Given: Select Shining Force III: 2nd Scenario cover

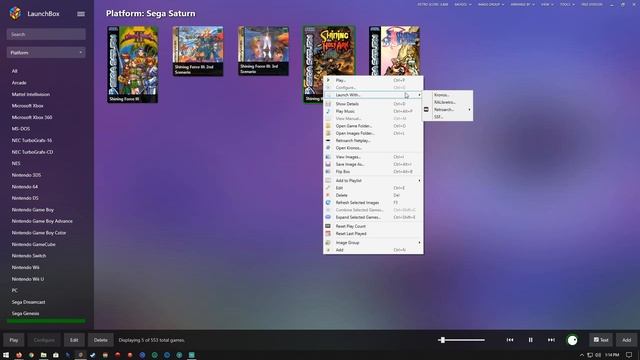Looking at the screenshot, I should click(198, 51).
